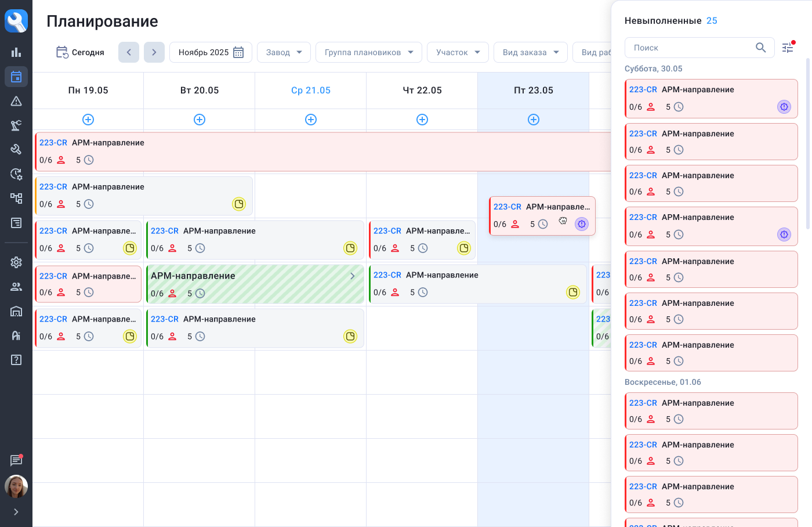The image size is (812, 527).
Task: Open the Участок dropdown filter
Action: tap(458, 52)
